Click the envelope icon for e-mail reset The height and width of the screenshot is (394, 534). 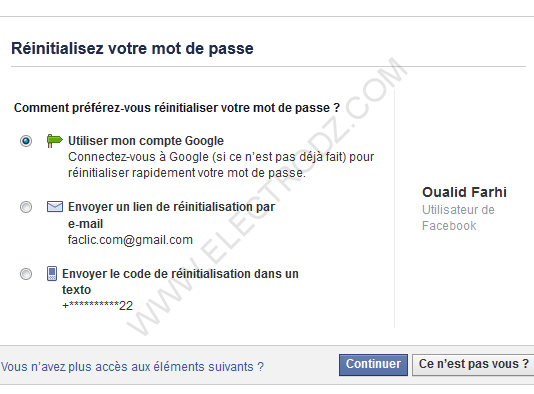pyautogui.click(x=54, y=207)
